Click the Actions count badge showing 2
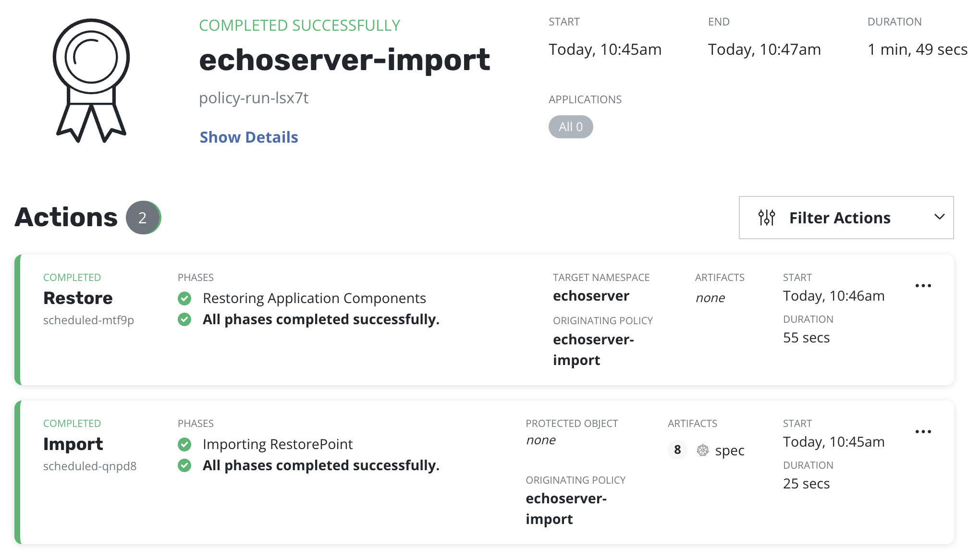Screen dimensions: 980x560 point(143,218)
